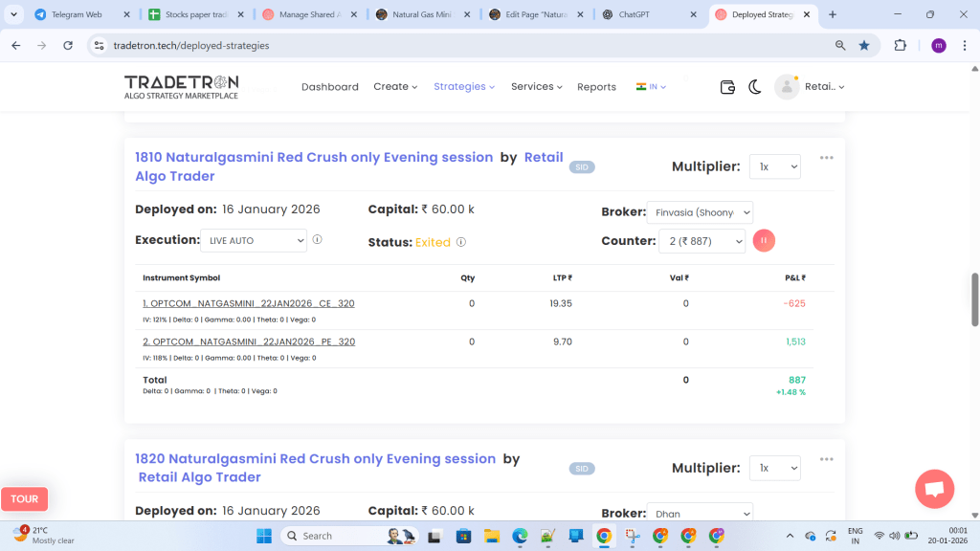Image resolution: width=980 pixels, height=551 pixels.
Task: Expand Multiplier 1x dropdown for 1810 strategy
Action: coord(774,166)
